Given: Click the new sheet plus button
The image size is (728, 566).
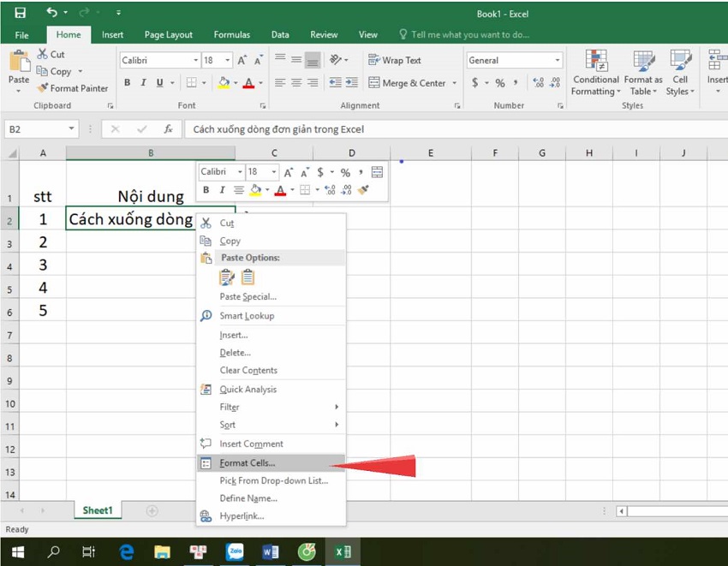Looking at the screenshot, I should point(152,510).
